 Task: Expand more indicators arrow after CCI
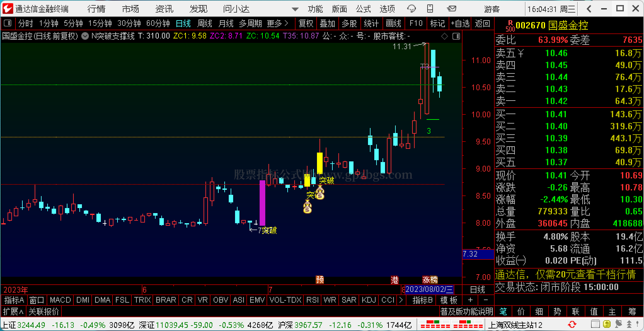tap(401, 300)
